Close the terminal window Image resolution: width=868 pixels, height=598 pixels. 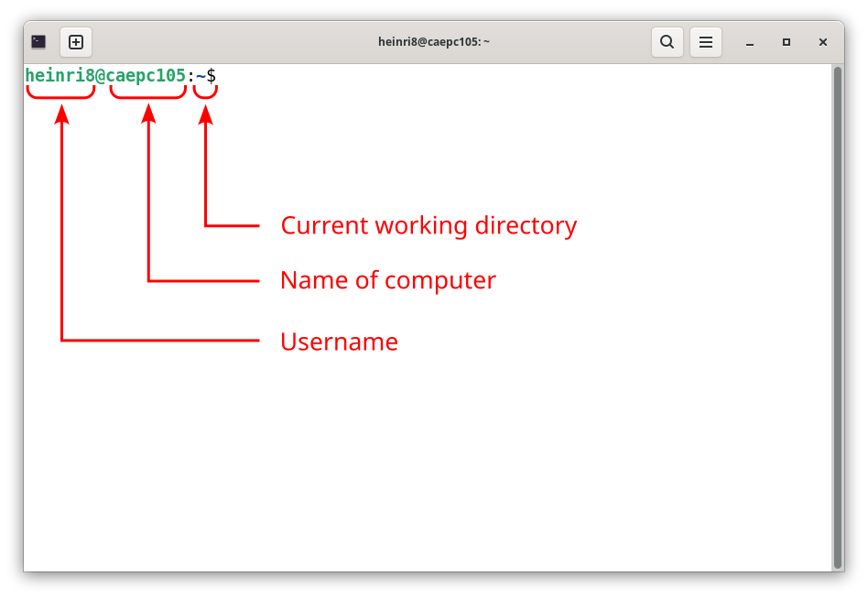823,42
